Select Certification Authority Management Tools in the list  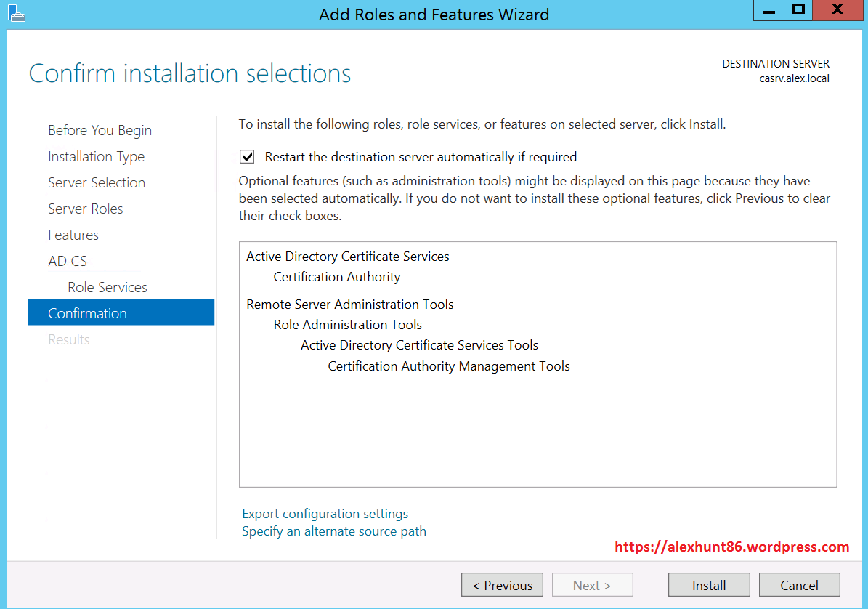448,366
